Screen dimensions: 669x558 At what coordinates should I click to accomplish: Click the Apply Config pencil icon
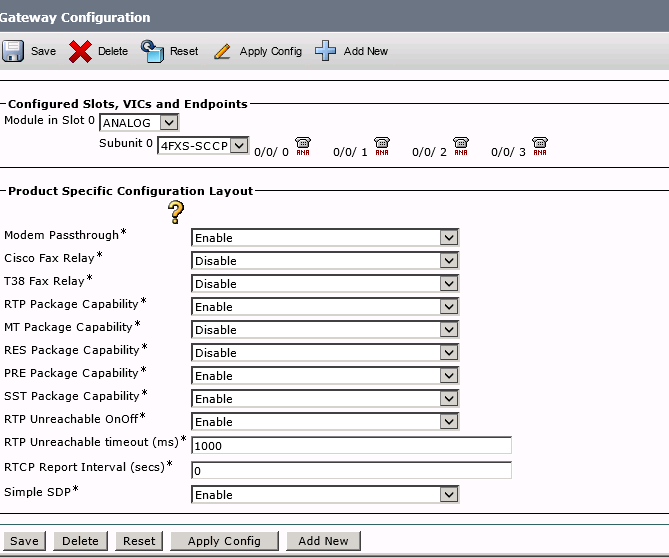pos(222,52)
